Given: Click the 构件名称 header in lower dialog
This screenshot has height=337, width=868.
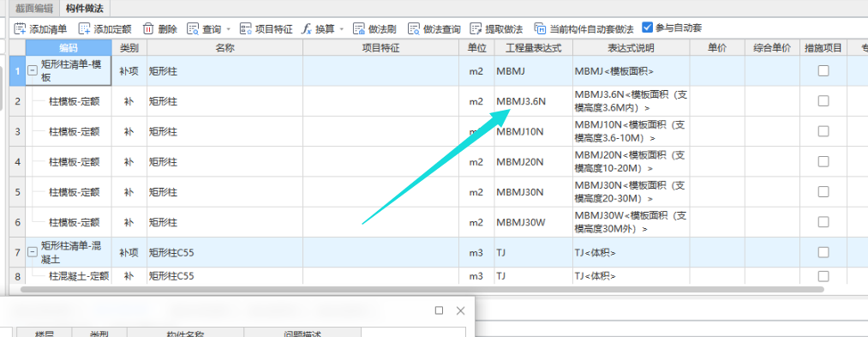Looking at the screenshot, I should (x=185, y=334).
